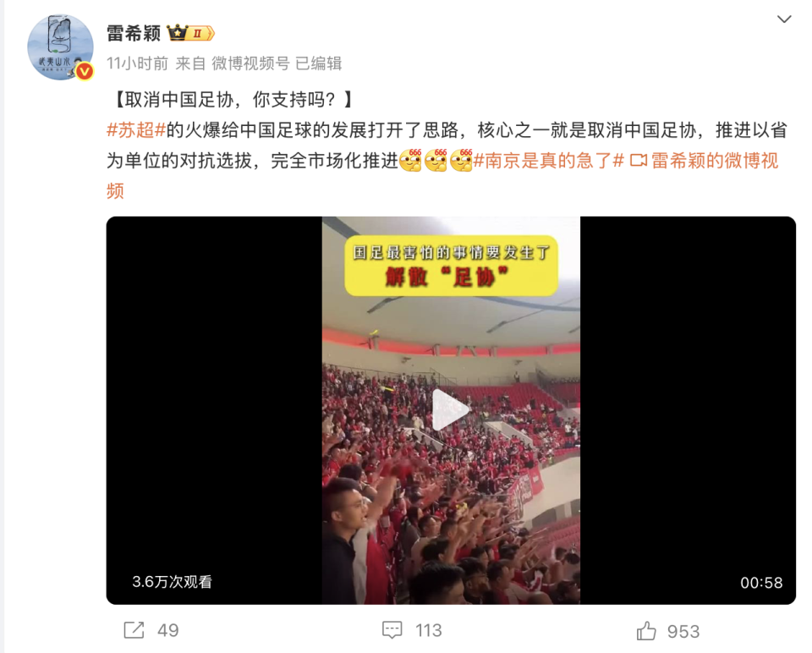This screenshot has width=812, height=653.
Task: Open the #苏超# hashtag
Action: pyautogui.click(x=136, y=130)
